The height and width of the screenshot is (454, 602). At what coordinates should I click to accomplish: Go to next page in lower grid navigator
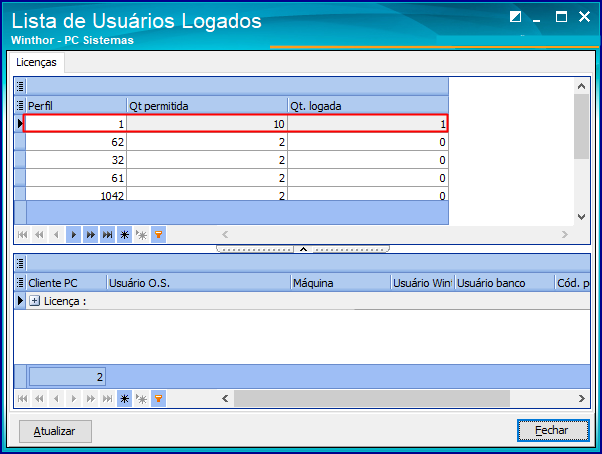[90, 399]
